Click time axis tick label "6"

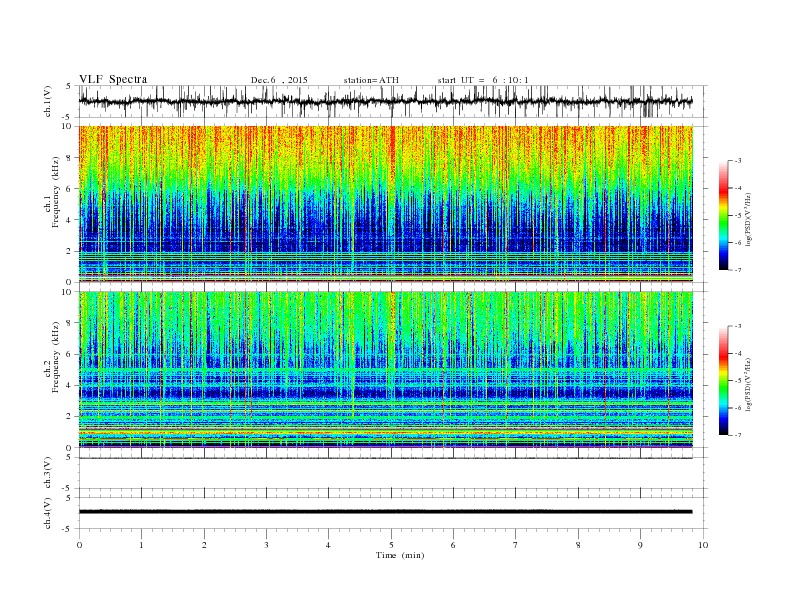[x=454, y=545]
